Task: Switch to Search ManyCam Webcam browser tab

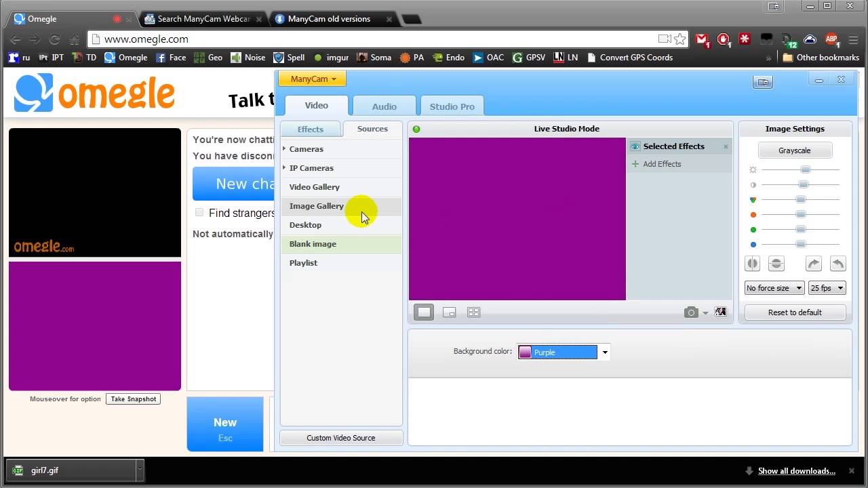Action: pos(203,19)
